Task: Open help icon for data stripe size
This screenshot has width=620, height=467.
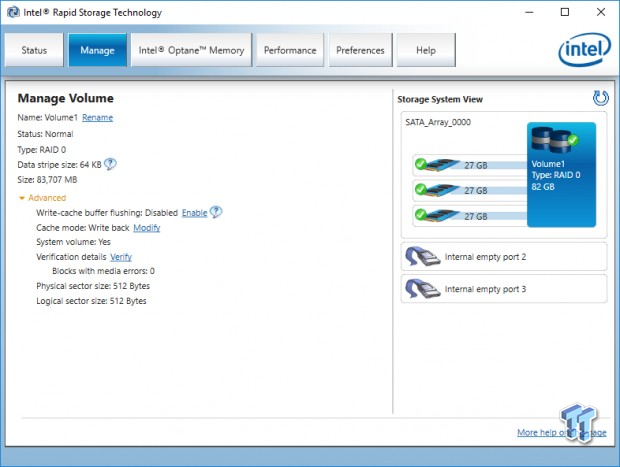Action: click(110, 164)
